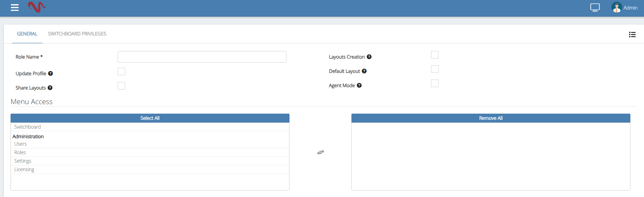Toggle the Agent Mode checkbox
This screenshot has height=197, width=644.
pyautogui.click(x=435, y=83)
